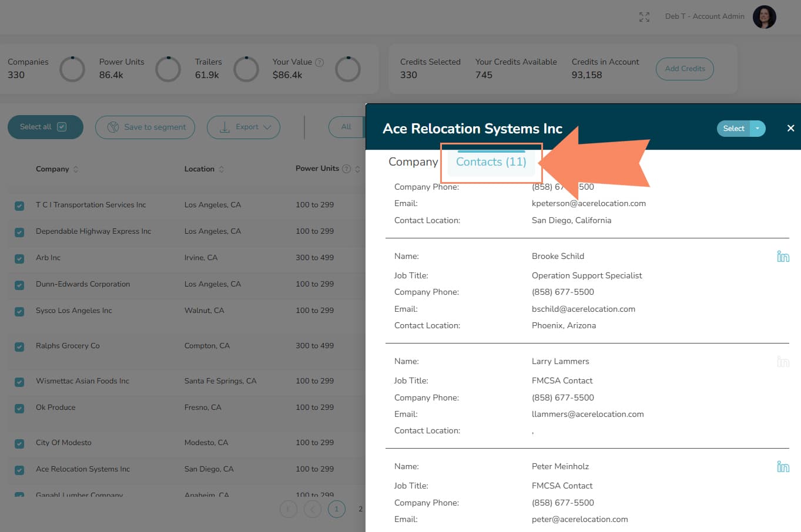Click email peter@acerelocation.com
Viewport: 801px width, 532px height.
(x=580, y=519)
